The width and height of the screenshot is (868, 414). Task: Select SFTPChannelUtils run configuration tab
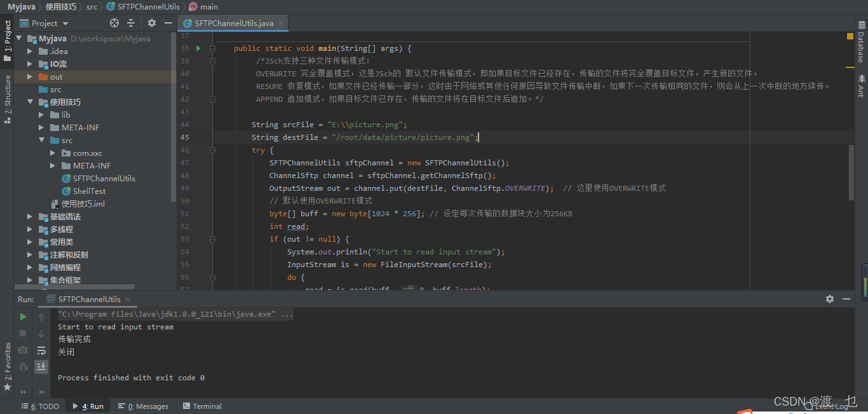click(89, 299)
